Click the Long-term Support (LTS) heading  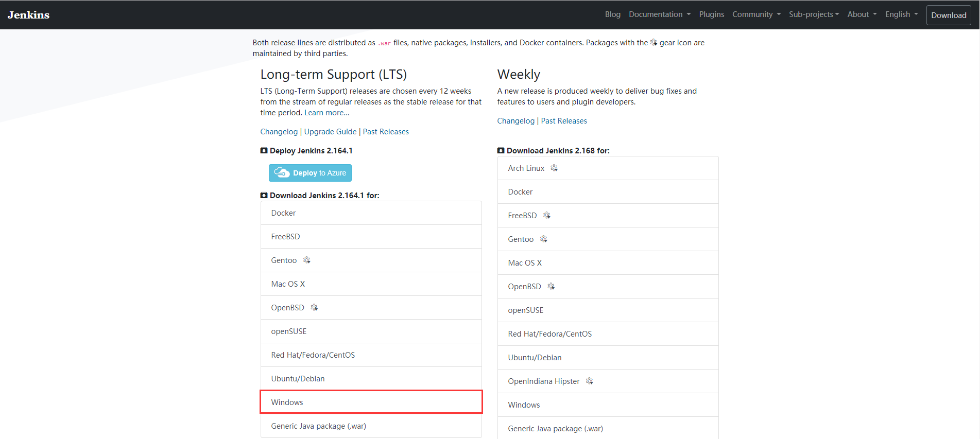point(333,75)
